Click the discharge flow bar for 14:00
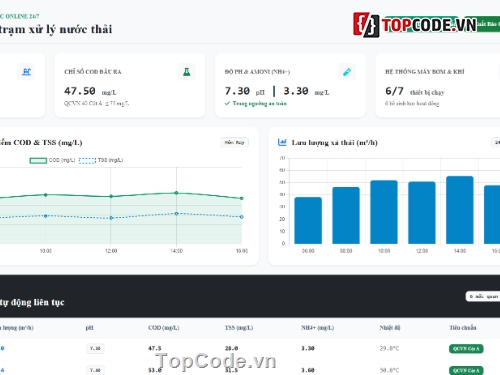 pos(460,210)
